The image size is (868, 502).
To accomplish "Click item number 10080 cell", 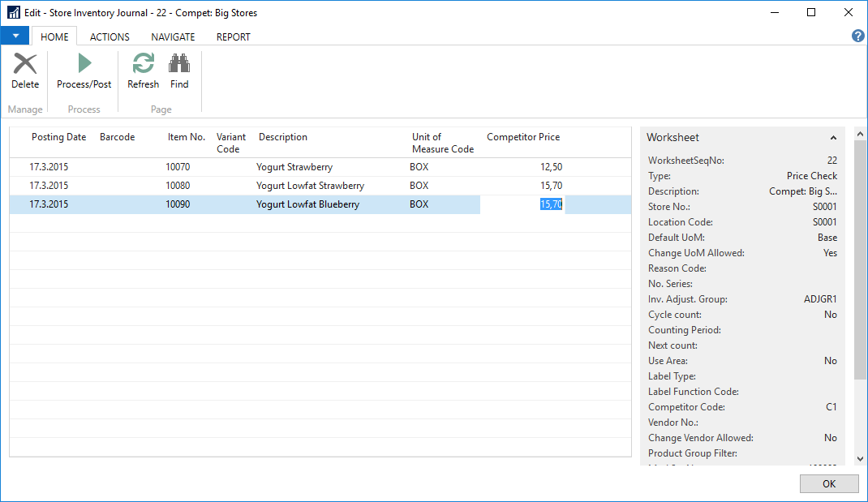I will point(178,186).
